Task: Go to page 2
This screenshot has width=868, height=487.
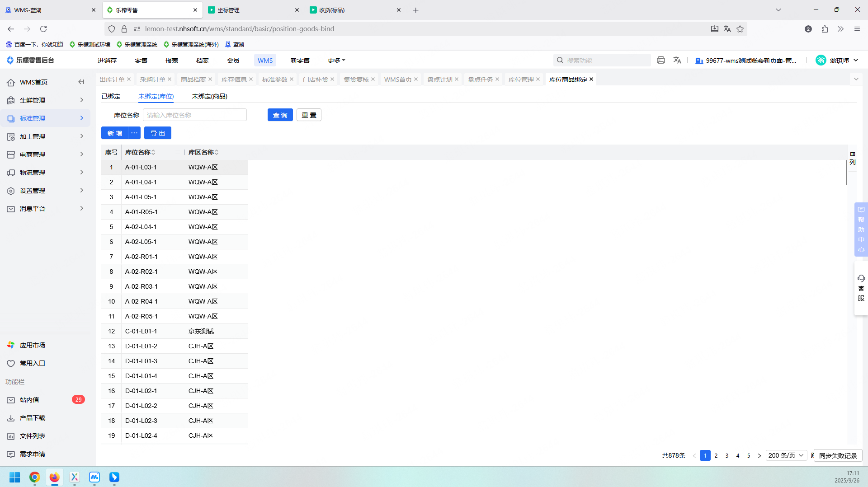Action: (716, 455)
